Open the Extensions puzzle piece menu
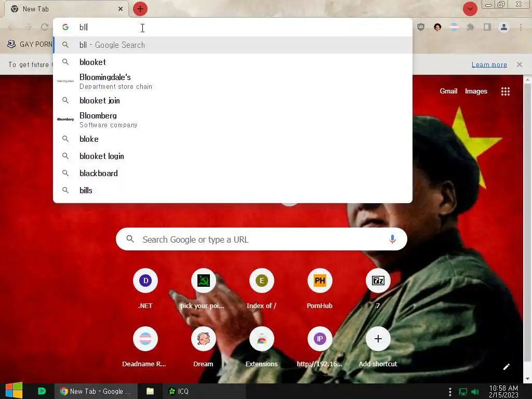Viewport: 532px width, 399px height. (471, 27)
